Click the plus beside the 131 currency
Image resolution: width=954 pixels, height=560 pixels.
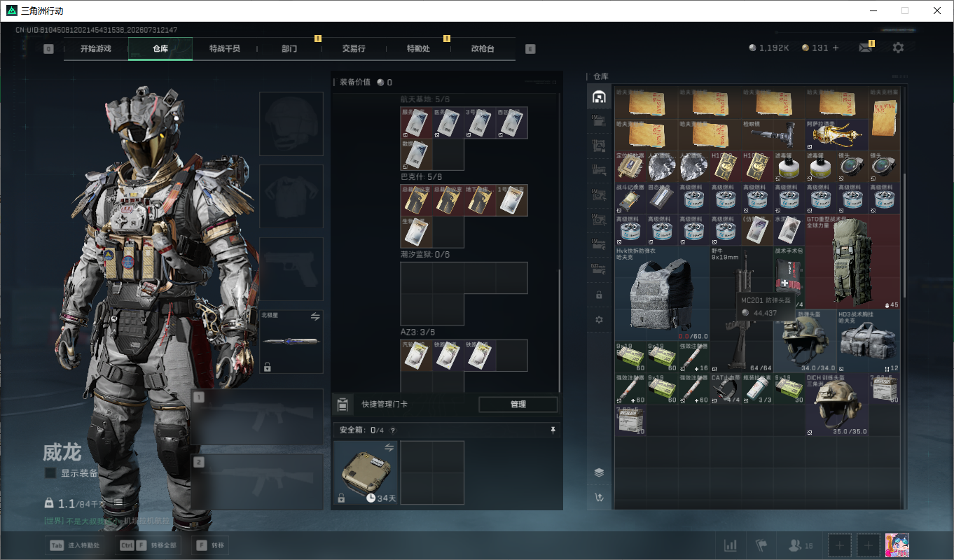tap(835, 48)
